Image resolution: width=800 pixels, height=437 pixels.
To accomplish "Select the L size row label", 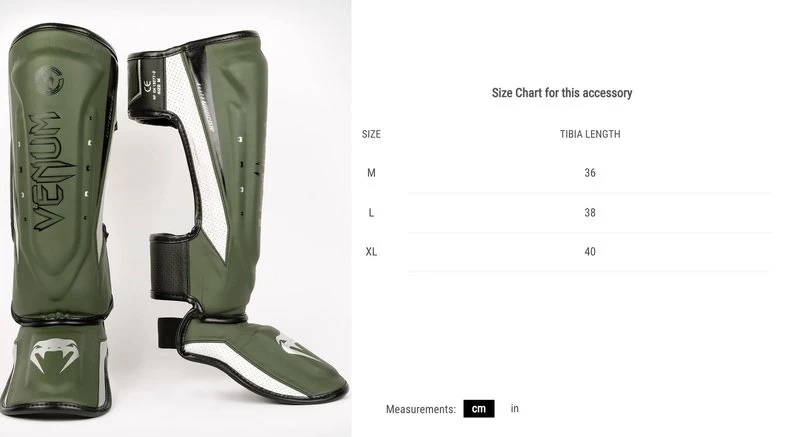I will 371,213.
